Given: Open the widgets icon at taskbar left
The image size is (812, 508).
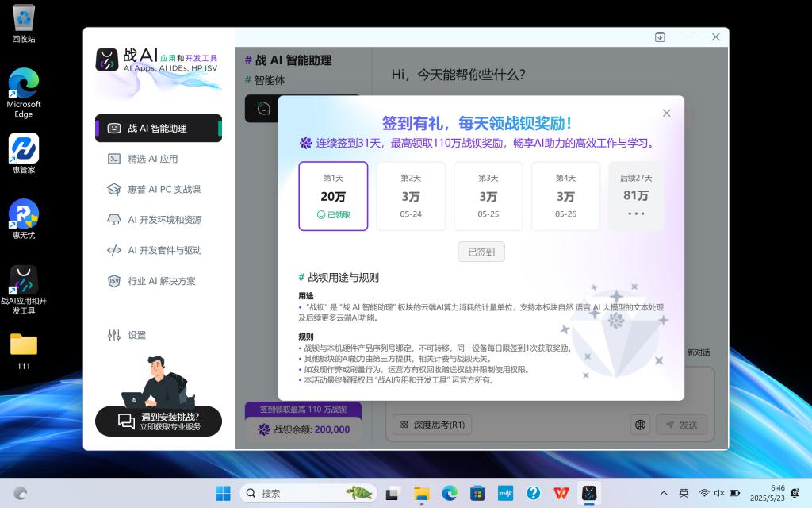Looking at the screenshot, I should (x=20, y=493).
